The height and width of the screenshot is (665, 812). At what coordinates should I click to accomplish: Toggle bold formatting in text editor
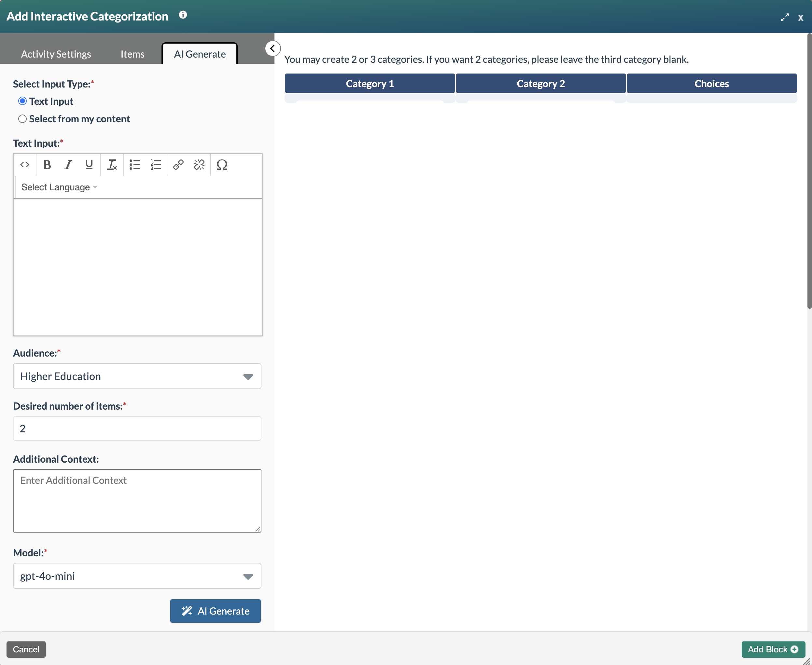tap(47, 165)
